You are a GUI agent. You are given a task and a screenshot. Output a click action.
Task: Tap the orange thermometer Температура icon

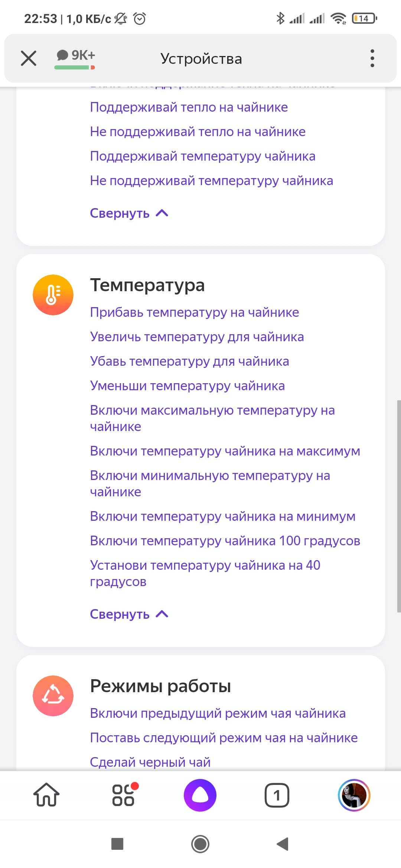pos(53,295)
